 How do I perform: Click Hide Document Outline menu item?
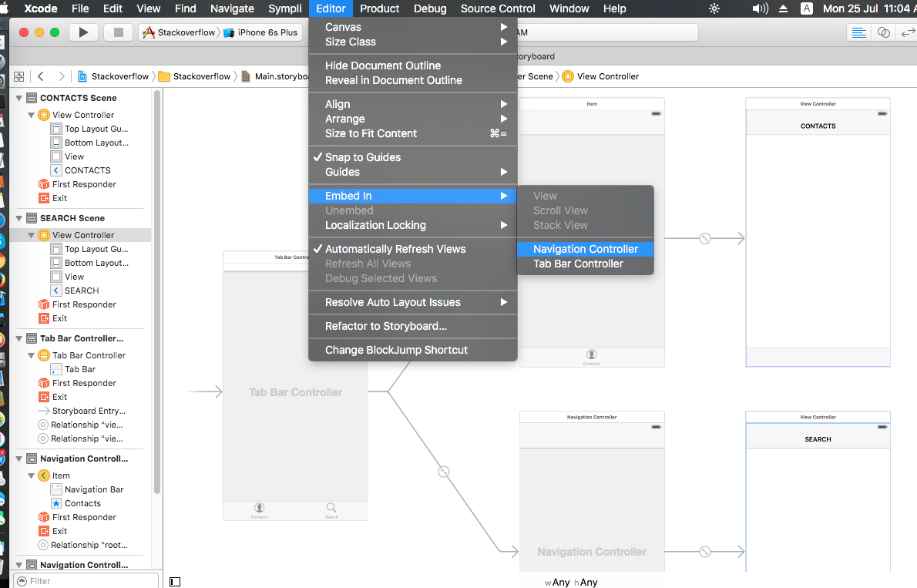point(413,66)
